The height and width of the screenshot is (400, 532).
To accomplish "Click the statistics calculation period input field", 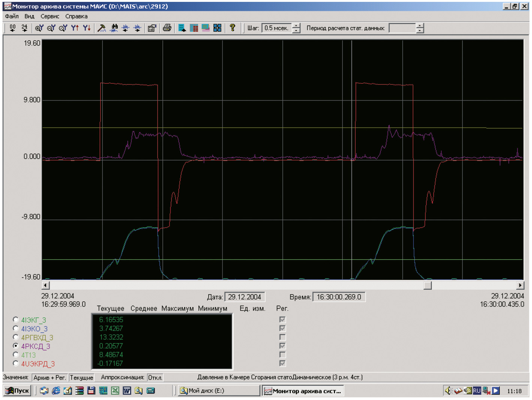I will coord(403,28).
